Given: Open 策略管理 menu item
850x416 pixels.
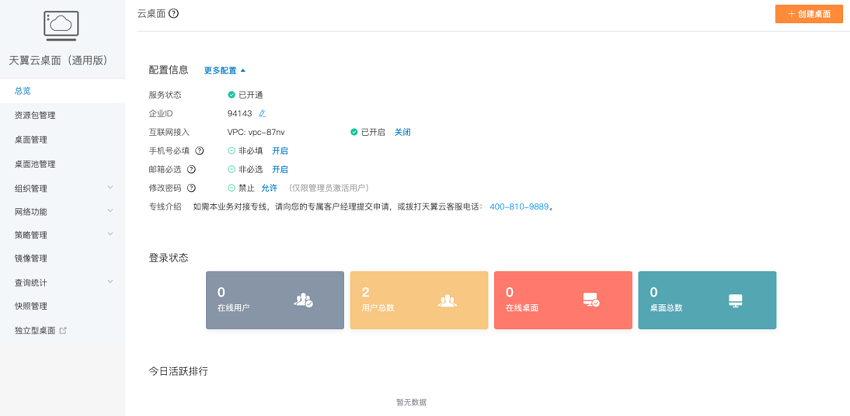Looking at the screenshot, I should tap(62, 235).
